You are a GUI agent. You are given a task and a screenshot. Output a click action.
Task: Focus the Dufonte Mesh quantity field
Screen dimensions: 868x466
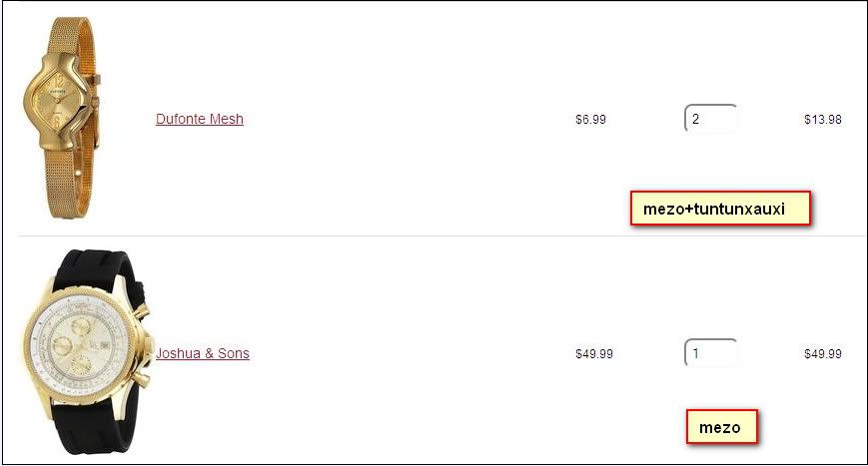click(x=710, y=119)
